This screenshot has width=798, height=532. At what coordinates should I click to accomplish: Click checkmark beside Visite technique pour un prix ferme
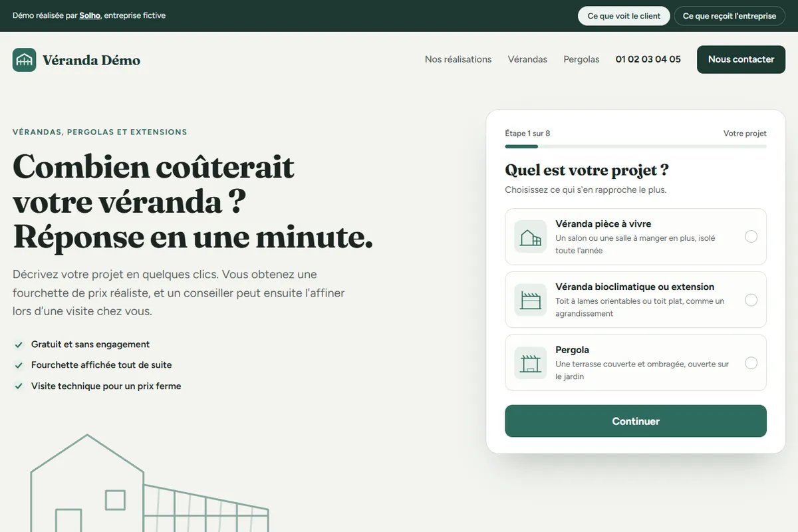[x=19, y=386]
